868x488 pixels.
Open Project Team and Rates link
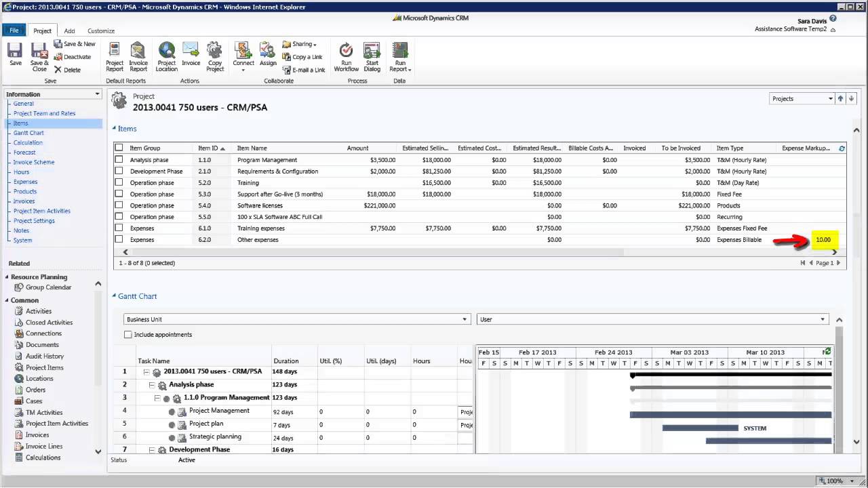(44, 113)
